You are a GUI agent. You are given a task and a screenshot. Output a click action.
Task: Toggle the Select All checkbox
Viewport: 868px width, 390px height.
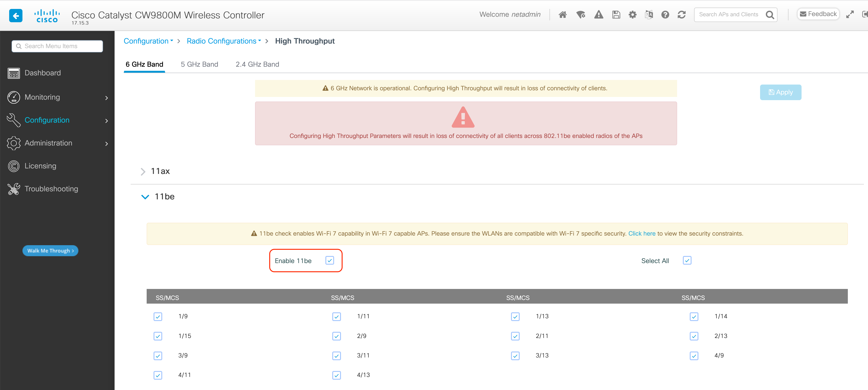687,260
